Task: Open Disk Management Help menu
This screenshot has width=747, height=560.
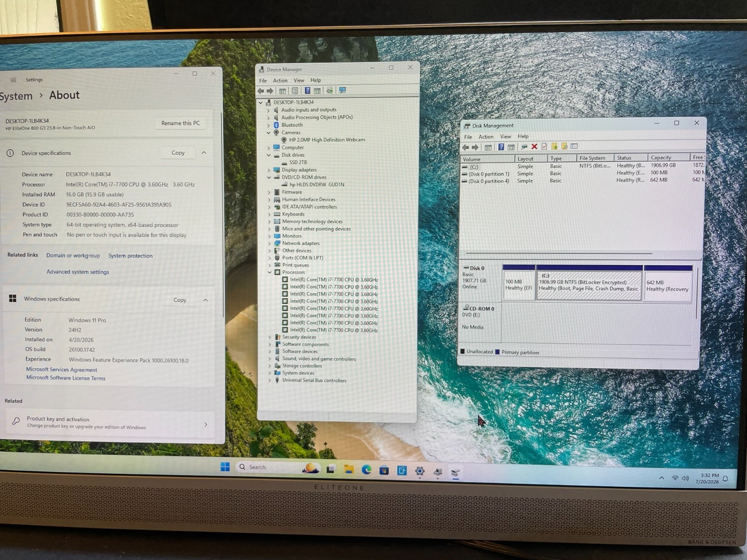Action: point(523,136)
